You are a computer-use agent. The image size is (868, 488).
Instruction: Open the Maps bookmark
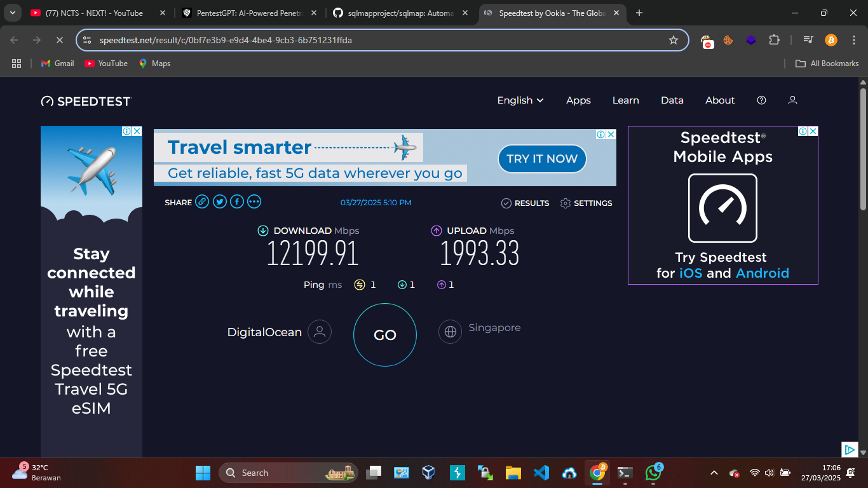coord(154,64)
